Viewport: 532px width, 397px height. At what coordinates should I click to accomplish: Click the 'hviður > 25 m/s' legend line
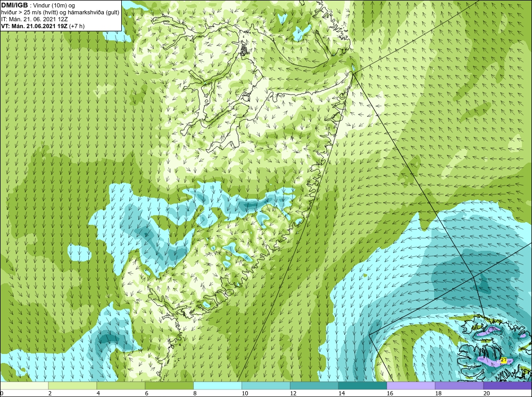[60, 13]
